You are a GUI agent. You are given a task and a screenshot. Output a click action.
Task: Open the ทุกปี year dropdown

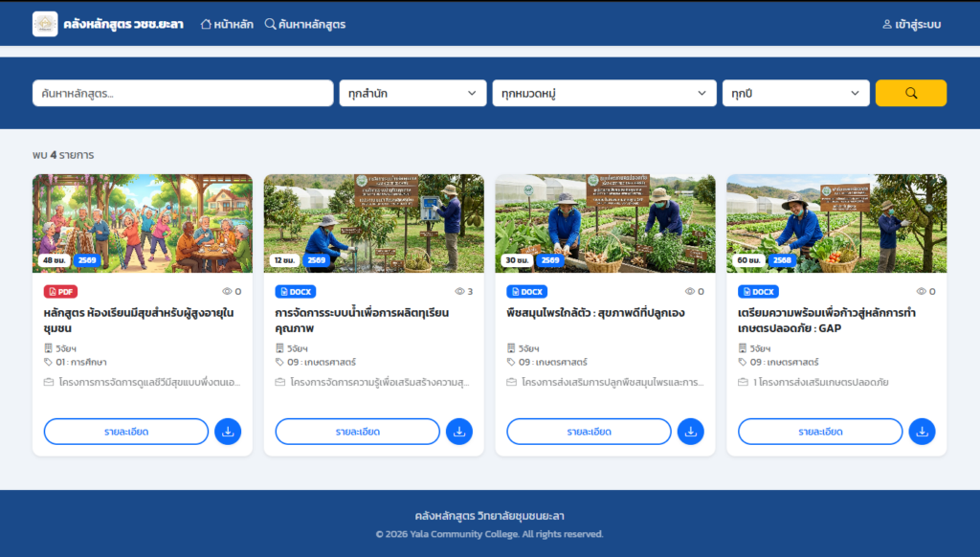tap(795, 93)
